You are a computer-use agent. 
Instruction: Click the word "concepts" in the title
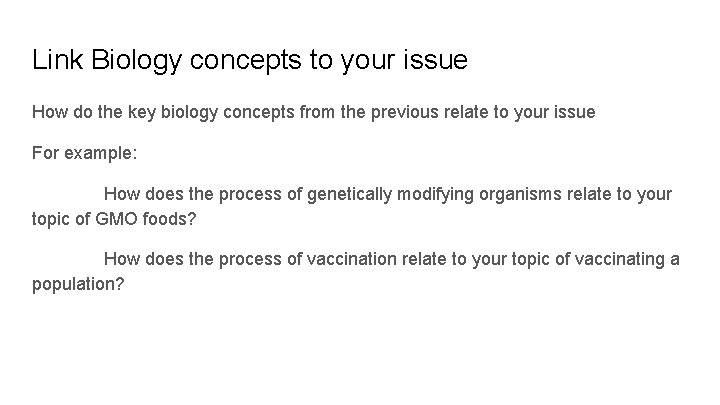[x=254, y=61]
